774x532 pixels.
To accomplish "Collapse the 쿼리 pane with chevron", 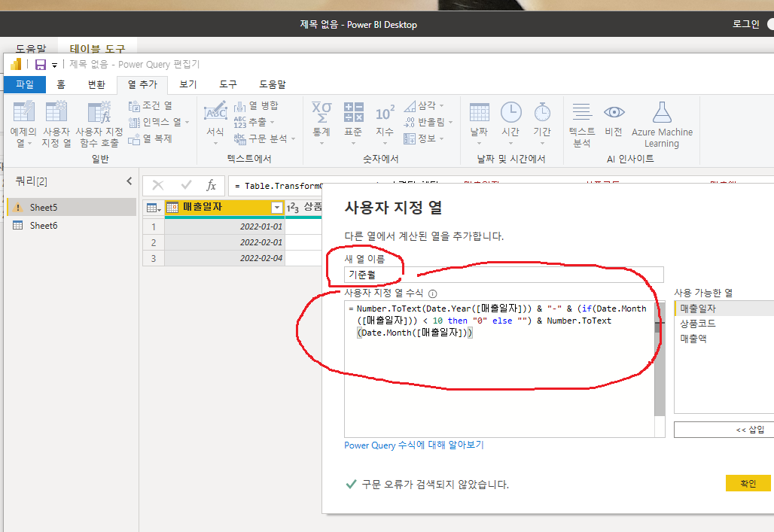I will click(x=130, y=181).
